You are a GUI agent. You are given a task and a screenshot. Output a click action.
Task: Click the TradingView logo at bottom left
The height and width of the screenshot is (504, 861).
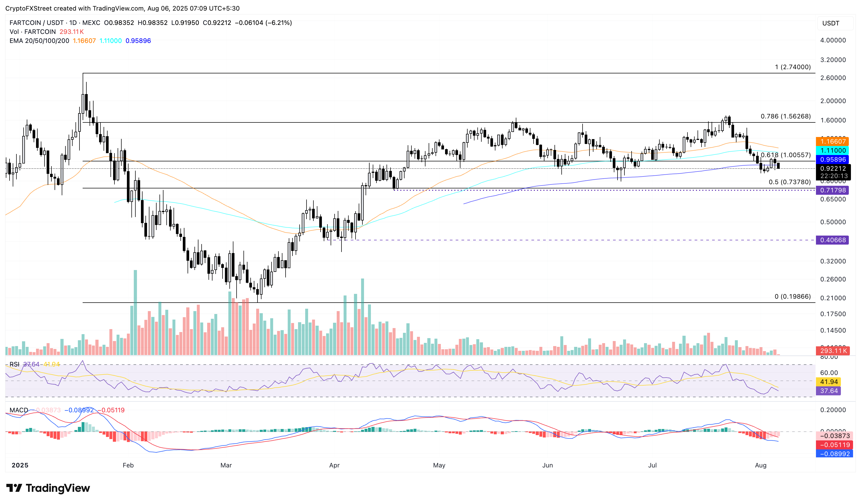(x=48, y=488)
